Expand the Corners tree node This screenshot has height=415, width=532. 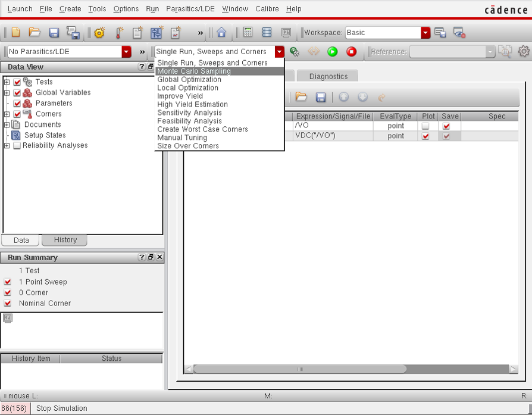7,114
